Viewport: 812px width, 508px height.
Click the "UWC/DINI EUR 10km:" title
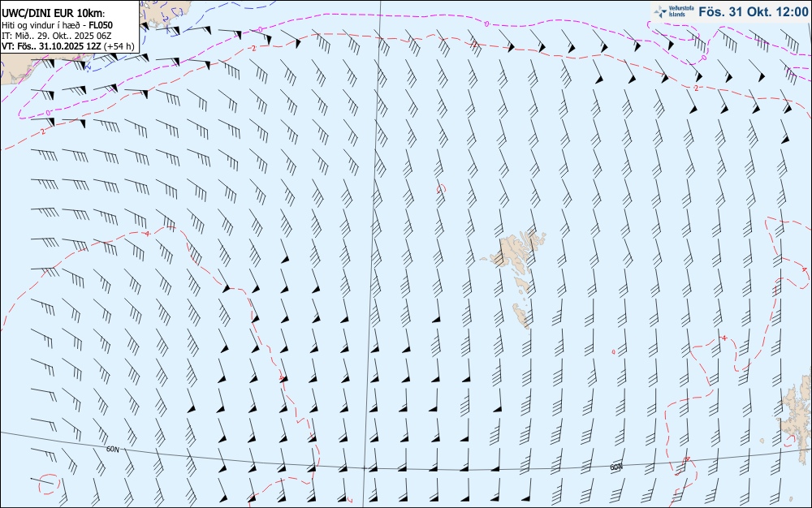pos(54,14)
